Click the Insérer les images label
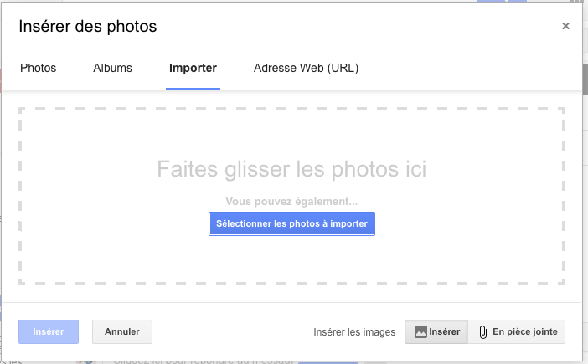The width and height of the screenshot is (588, 364). pos(354,332)
